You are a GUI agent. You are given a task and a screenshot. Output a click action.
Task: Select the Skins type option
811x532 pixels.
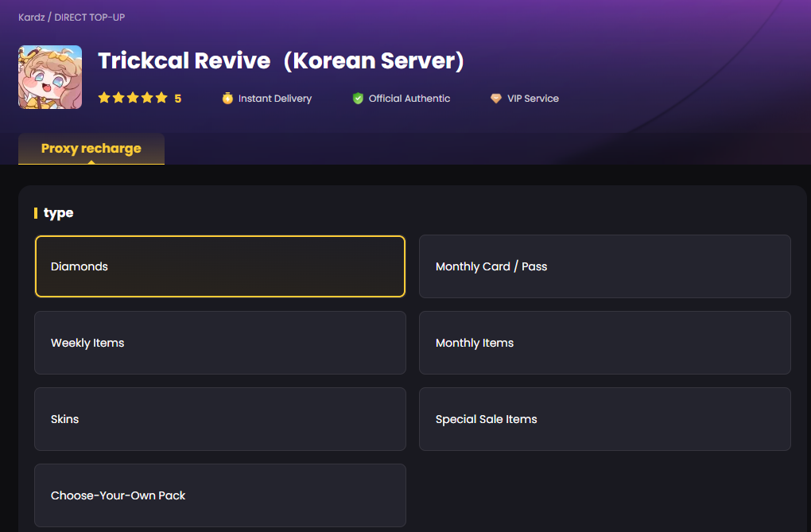(220, 419)
